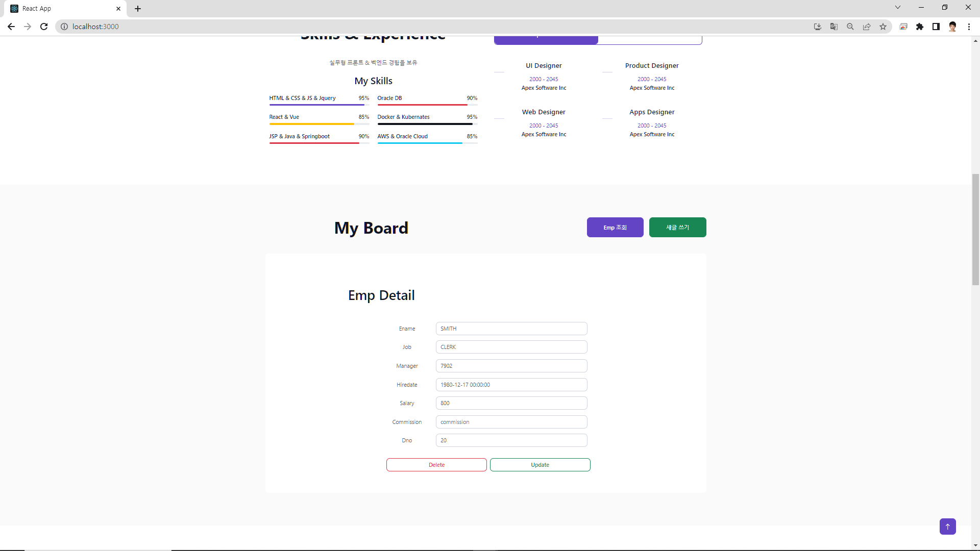The width and height of the screenshot is (980, 551).
Task: Click the 새글 쓰기 button
Action: (677, 228)
